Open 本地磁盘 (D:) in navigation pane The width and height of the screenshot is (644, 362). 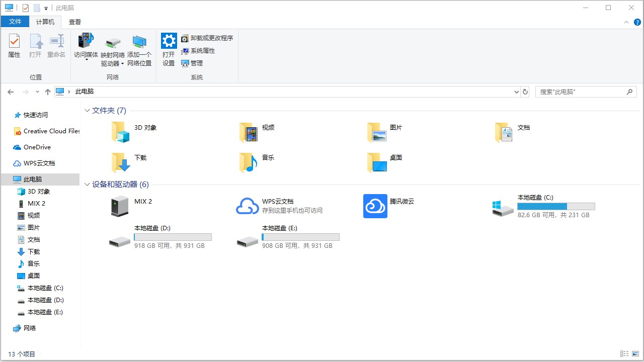pos(40,300)
